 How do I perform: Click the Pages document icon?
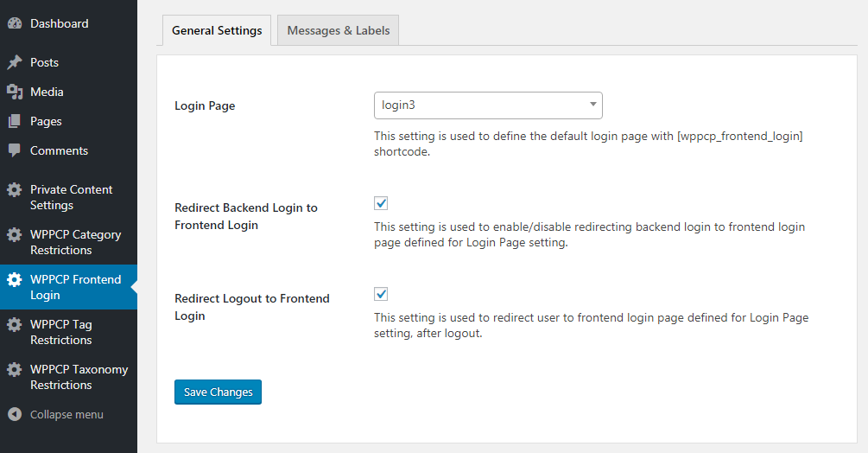(x=15, y=121)
